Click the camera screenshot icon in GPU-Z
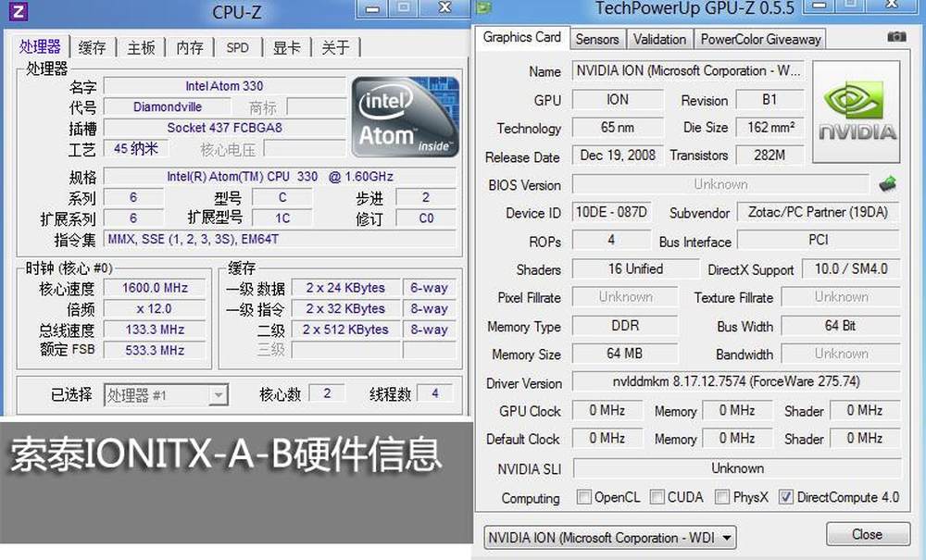The width and height of the screenshot is (926, 560). click(896, 37)
